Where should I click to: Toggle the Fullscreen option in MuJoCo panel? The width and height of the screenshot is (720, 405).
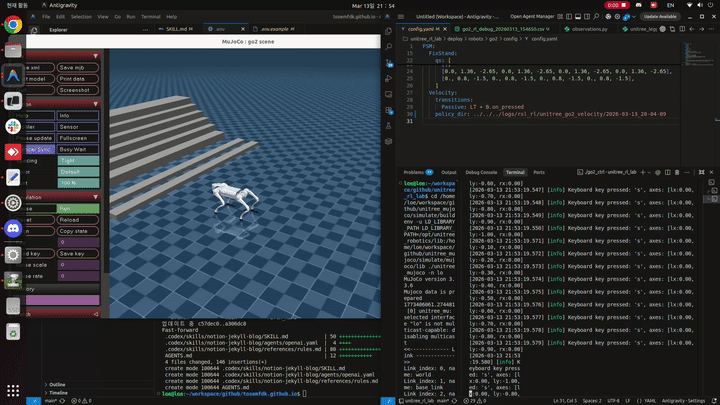(77, 139)
